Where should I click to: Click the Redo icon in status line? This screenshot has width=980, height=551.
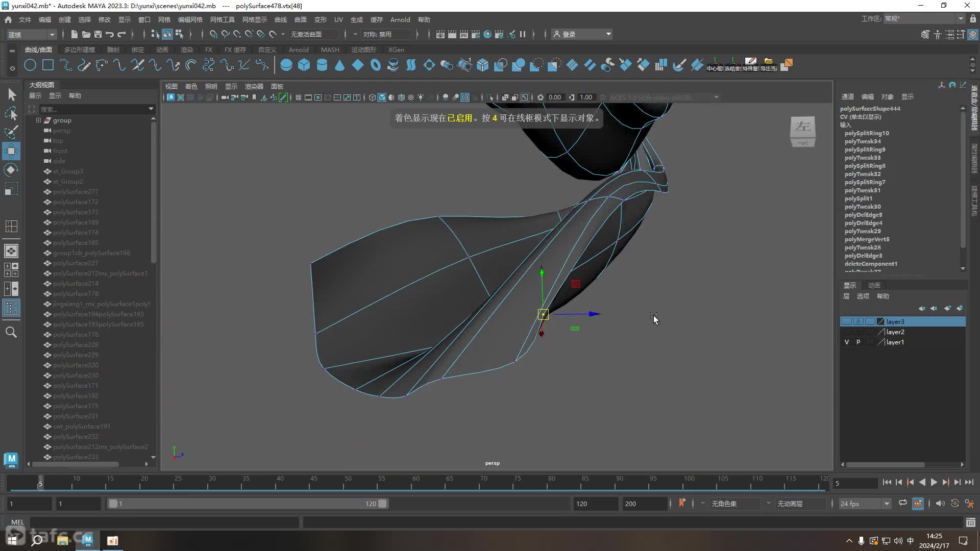121,34
